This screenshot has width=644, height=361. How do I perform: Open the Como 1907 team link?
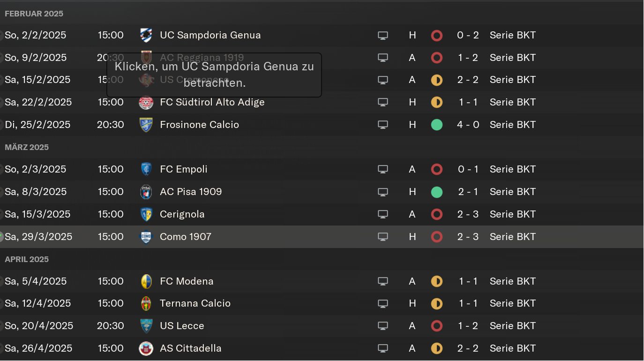click(x=186, y=237)
